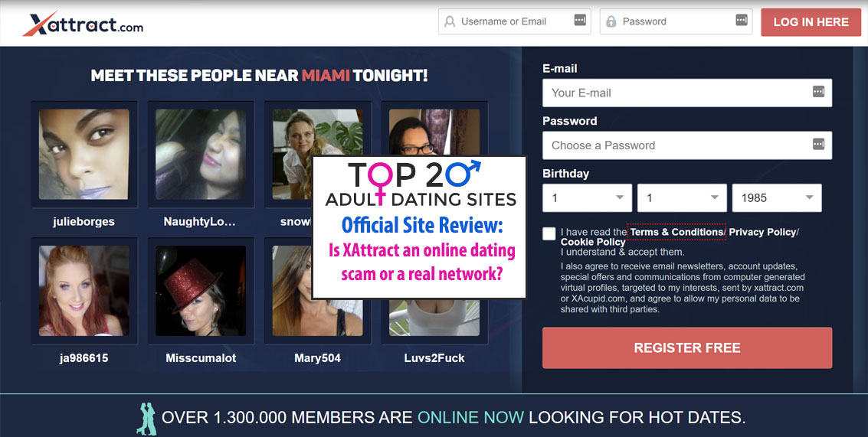Click the dancing couple icon in the banner
The width and height of the screenshot is (868, 437).
pyautogui.click(x=146, y=419)
